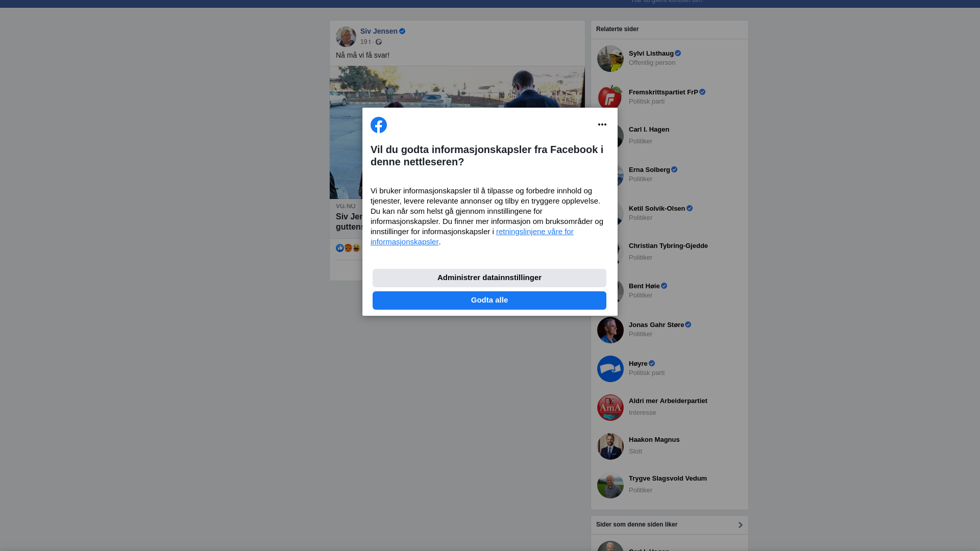Open Sylvi Listhaug related page
The width and height of the screenshot is (980, 551).
point(651,54)
